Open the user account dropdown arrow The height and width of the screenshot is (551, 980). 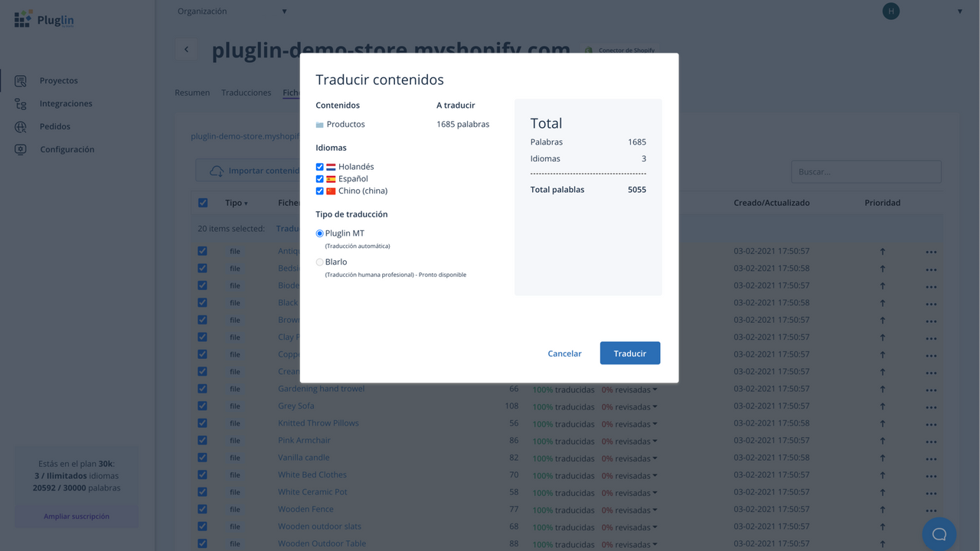point(959,11)
